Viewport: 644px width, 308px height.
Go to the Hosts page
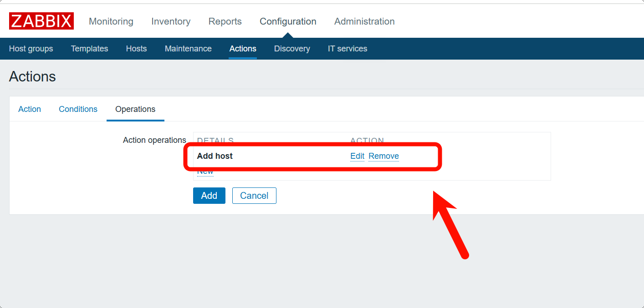pyautogui.click(x=136, y=49)
